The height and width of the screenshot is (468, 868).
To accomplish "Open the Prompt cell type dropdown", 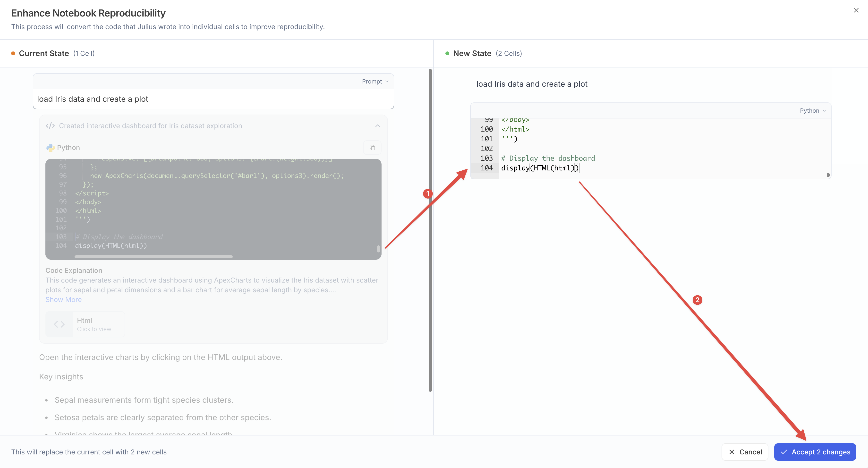I will tap(375, 82).
